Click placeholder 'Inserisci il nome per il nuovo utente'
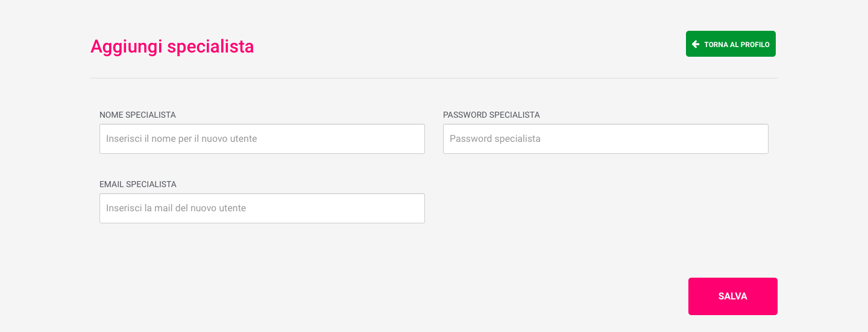This screenshot has height=332, width=868. [x=181, y=139]
